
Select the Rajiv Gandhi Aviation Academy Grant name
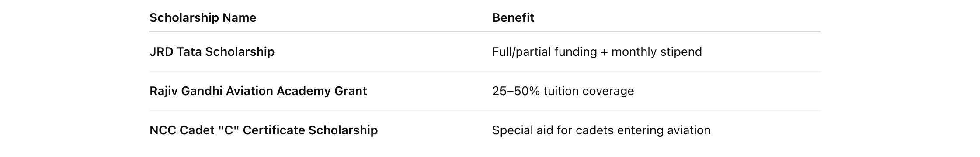(258, 91)
